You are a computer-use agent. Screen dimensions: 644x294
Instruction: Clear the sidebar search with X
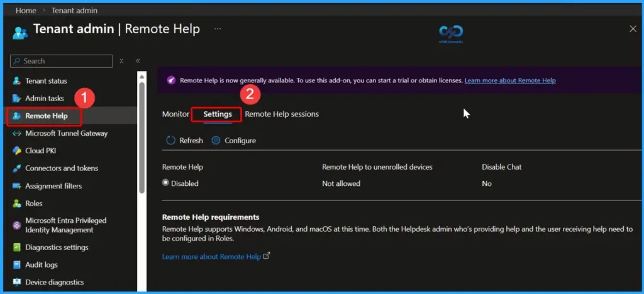(121, 61)
